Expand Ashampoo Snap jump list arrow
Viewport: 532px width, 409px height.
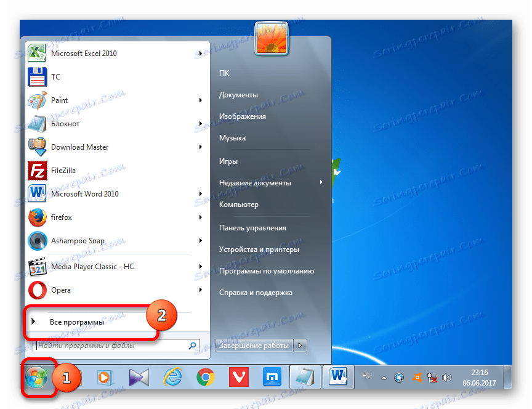(x=201, y=241)
